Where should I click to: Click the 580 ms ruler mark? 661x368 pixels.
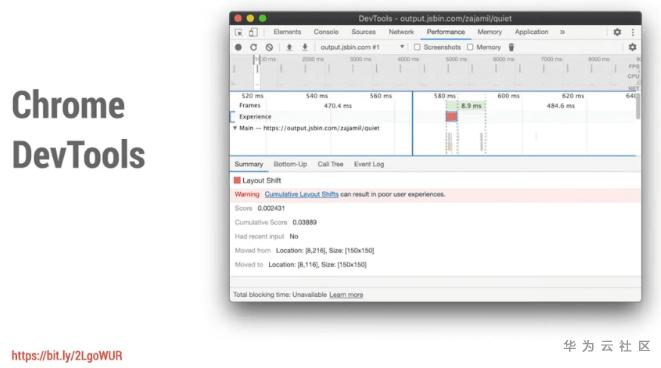tap(445, 96)
